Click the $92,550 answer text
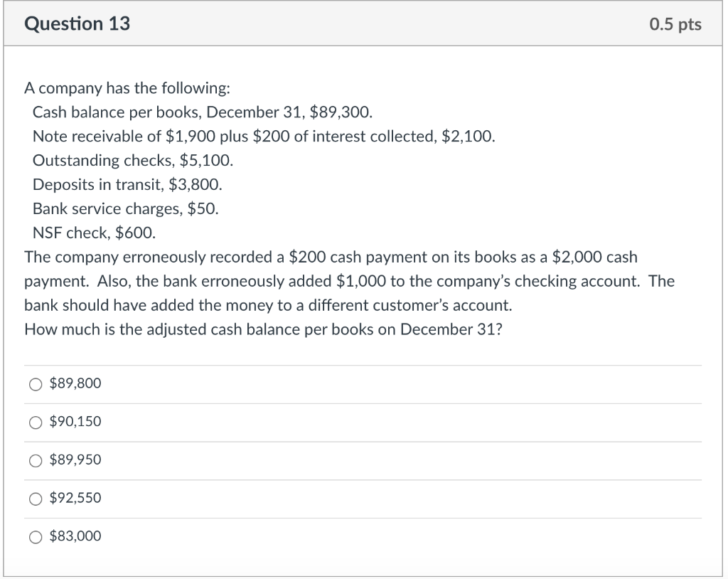This screenshot has width=728, height=579. click(75, 498)
